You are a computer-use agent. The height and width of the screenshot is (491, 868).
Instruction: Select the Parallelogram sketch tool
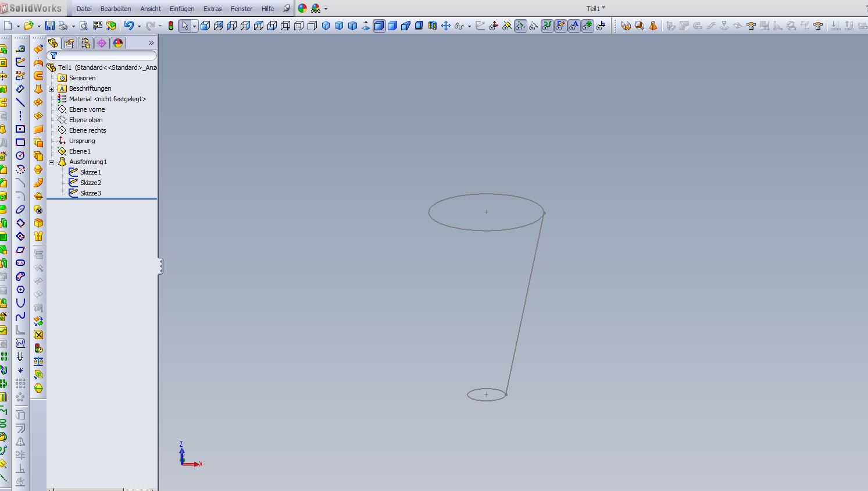click(x=20, y=250)
